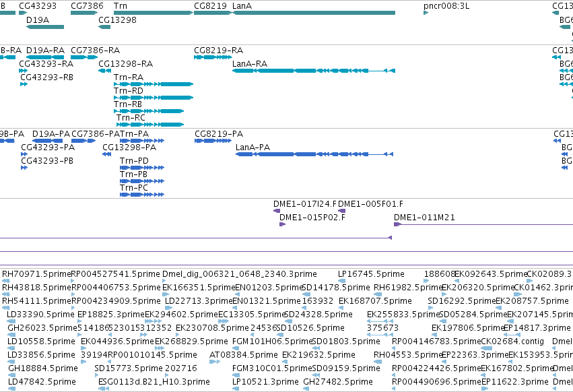Screen dimensions: 573x392
Task: Select the EC13305.5prime EST marker
Action: pos(224,322)
